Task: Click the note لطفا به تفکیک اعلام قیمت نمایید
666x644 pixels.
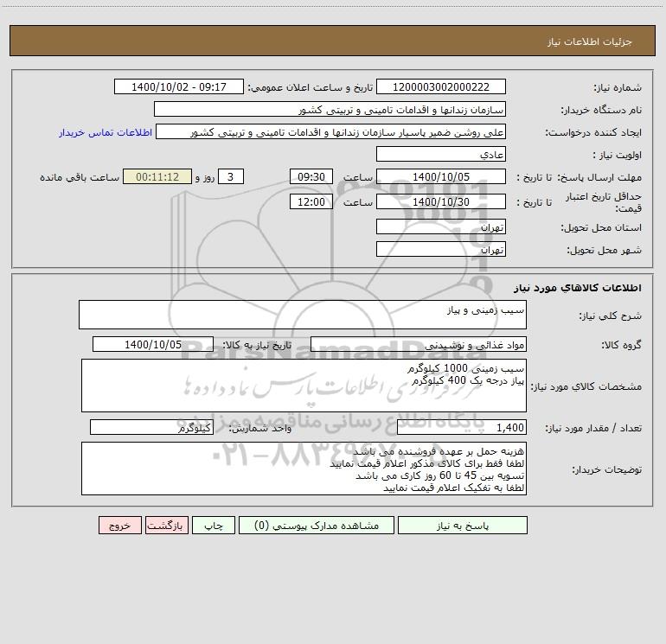Action: click(453, 488)
